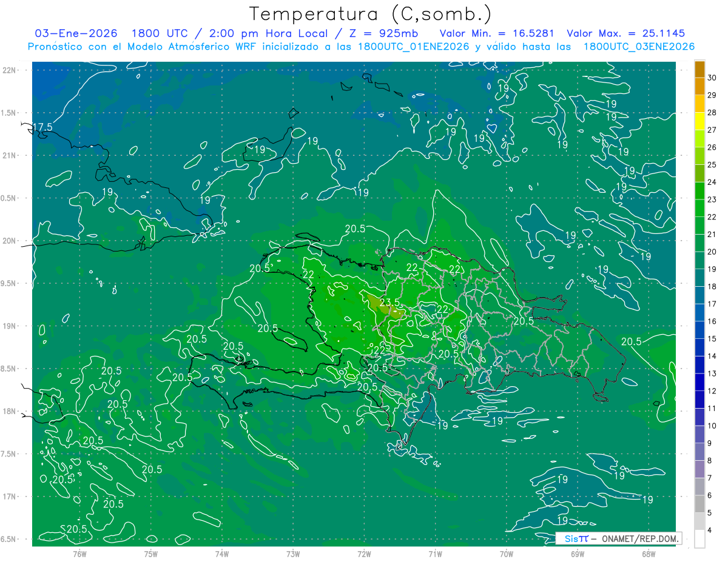Image resolution: width=728 pixels, height=562 pixels.
Task: Click the color scale label "8"
Action: (710, 461)
